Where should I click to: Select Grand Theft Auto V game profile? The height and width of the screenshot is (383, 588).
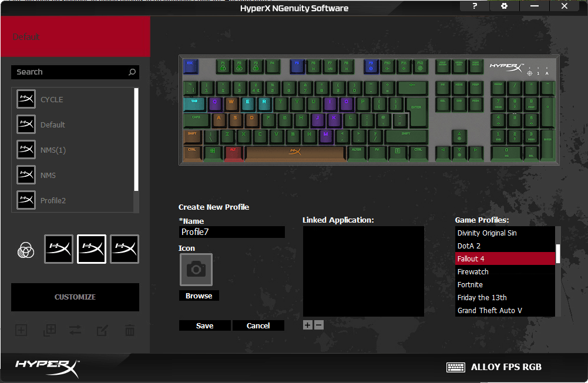pyautogui.click(x=505, y=310)
